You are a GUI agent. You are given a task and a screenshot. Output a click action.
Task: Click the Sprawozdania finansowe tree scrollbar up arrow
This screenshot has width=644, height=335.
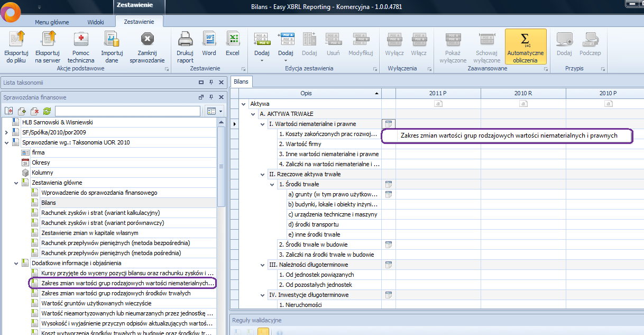click(x=222, y=122)
